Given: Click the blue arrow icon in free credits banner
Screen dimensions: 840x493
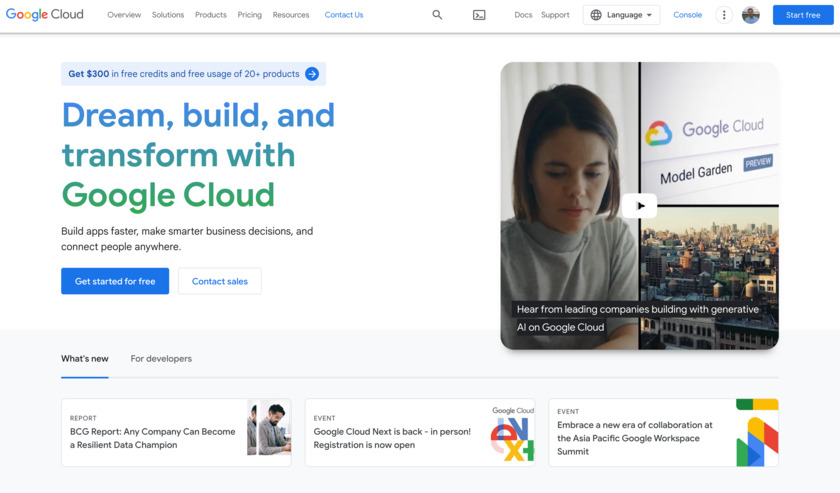Looking at the screenshot, I should (x=312, y=74).
